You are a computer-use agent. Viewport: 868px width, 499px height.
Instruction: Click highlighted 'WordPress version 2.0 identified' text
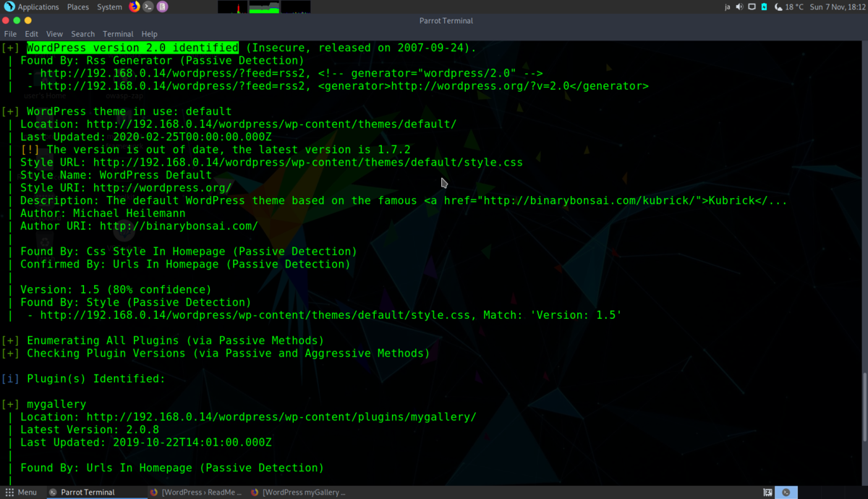pos(132,48)
